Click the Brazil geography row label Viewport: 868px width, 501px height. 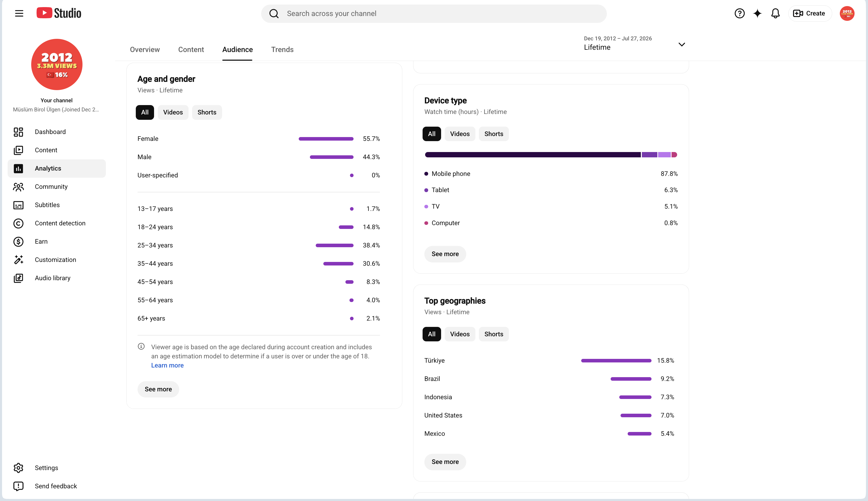pos(432,379)
